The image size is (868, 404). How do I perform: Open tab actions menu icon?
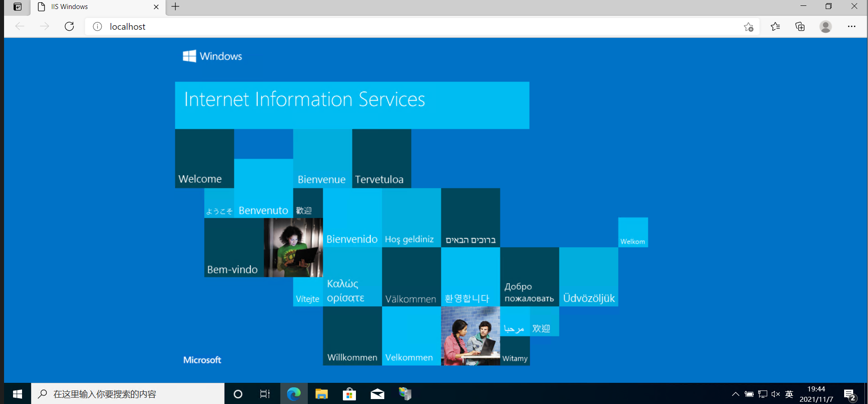(18, 7)
